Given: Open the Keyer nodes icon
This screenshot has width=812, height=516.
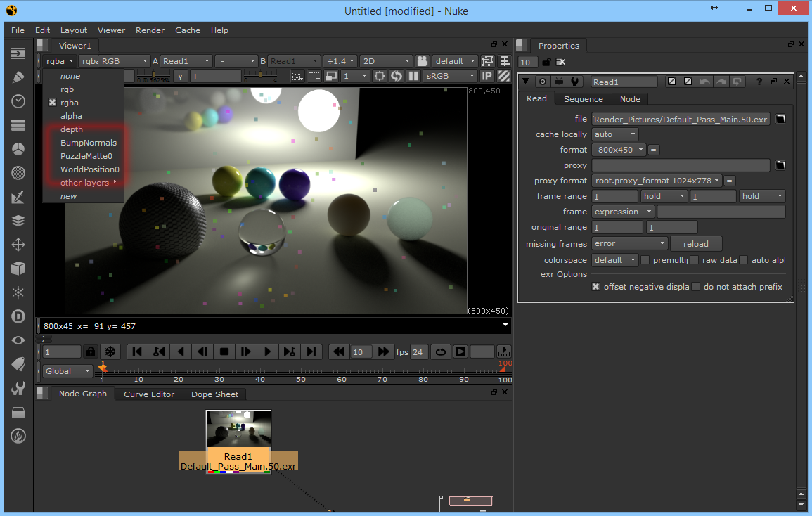Looking at the screenshot, I should point(18,197).
